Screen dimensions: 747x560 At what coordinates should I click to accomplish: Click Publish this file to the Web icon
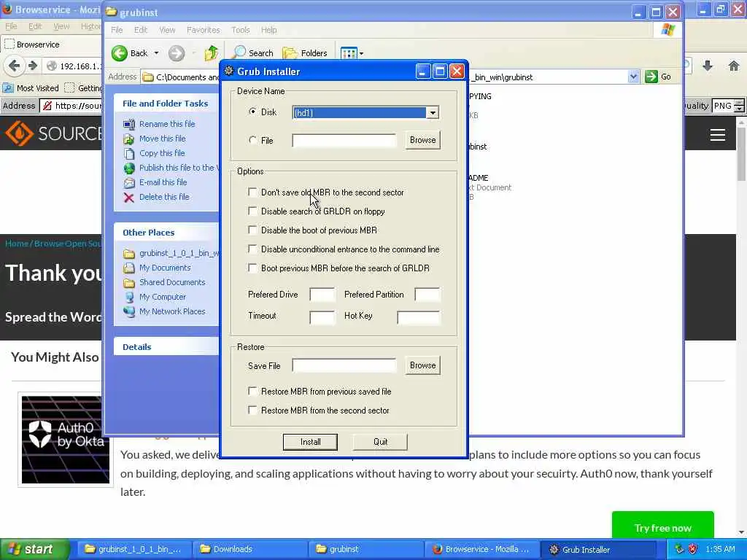(128, 168)
